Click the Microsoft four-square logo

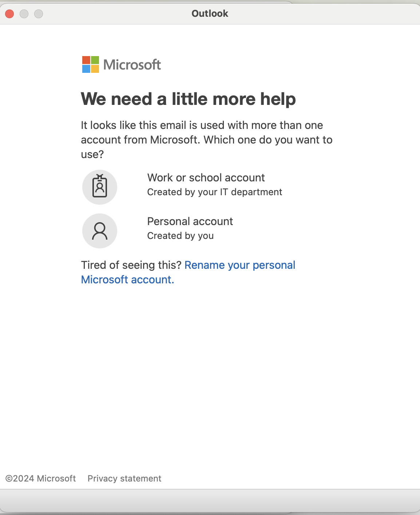click(91, 64)
